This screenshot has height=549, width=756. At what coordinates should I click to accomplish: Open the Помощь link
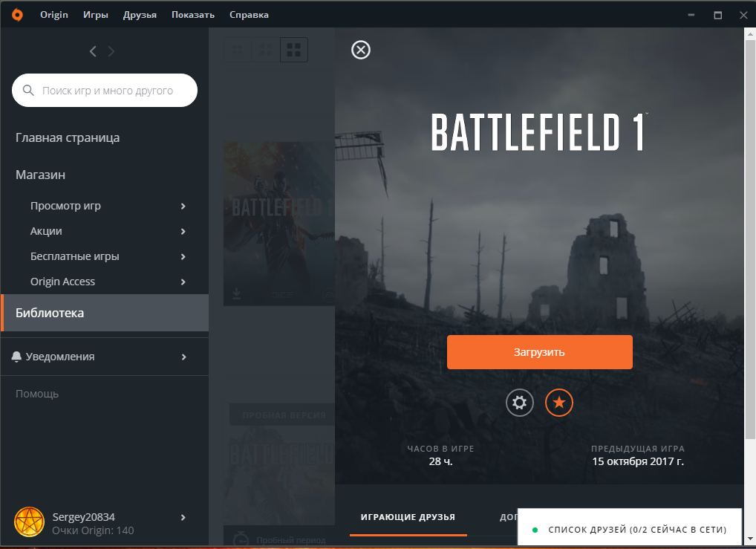click(x=37, y=394)
